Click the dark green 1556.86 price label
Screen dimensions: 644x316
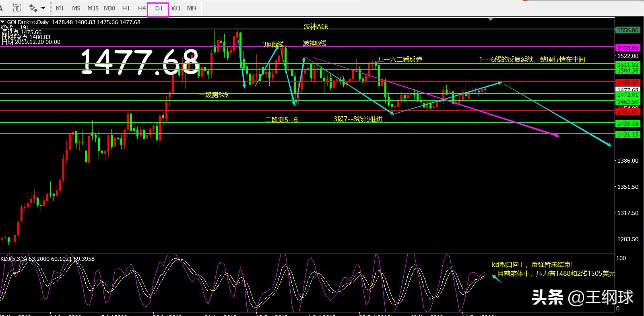click(x=628, y=30)
